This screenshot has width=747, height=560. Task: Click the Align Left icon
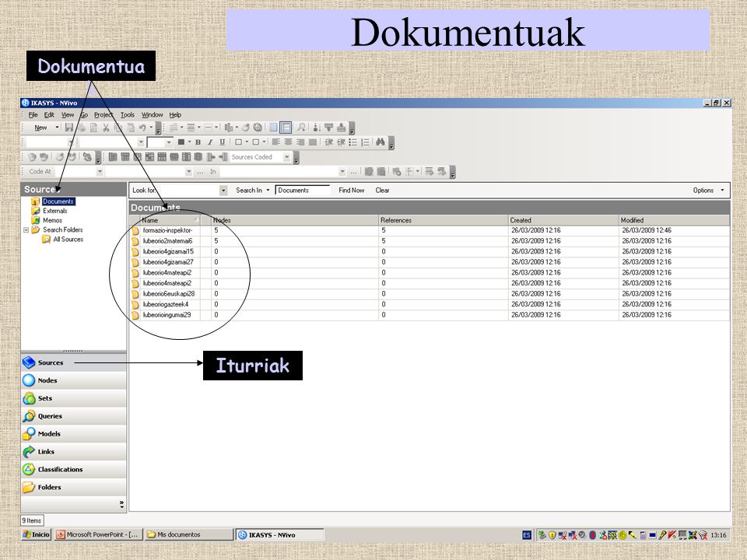tap(275, 142)
